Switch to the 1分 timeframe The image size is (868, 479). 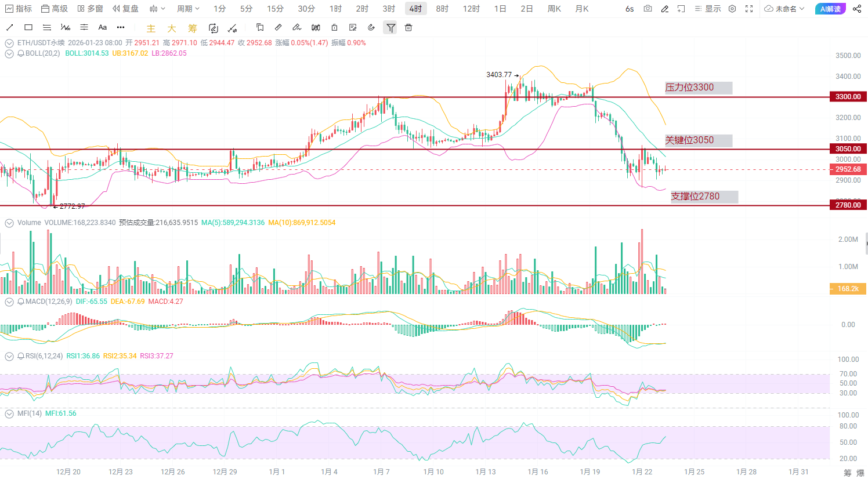[219, 9]
